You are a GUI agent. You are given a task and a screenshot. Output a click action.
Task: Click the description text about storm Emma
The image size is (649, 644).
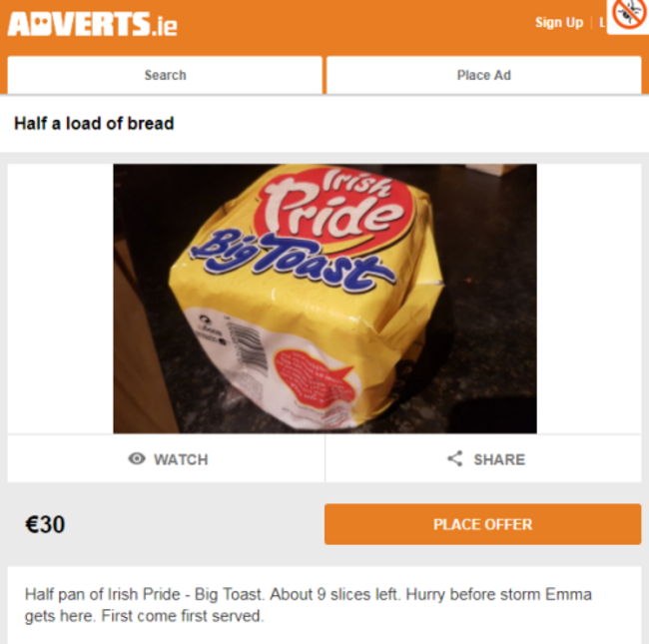coord(308,605)
